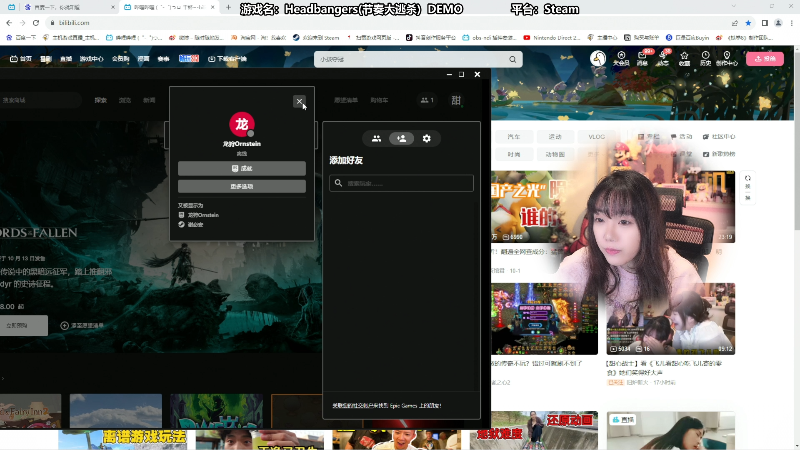The image size is (800, 450).
Task: Click the second gray button under achievements
Action: [x=242, y=186]
